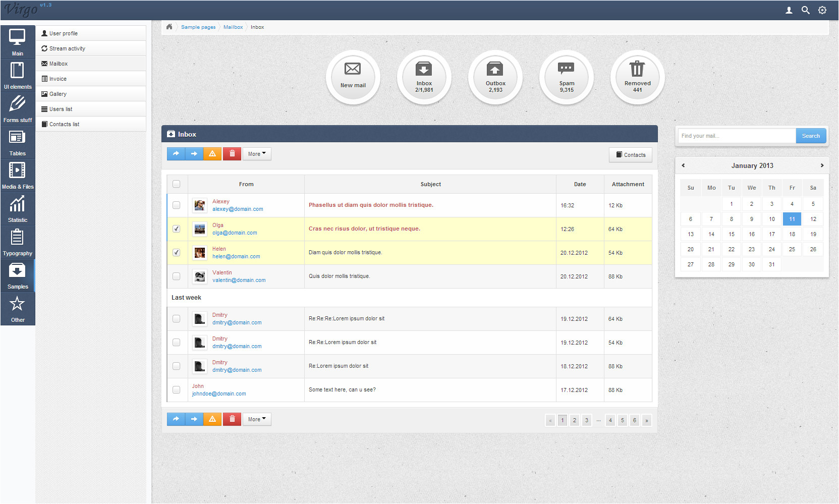This screenshot has height=504, width=839.
Task: Select all messages with the header checkbox
Action: tap(176, 184)
